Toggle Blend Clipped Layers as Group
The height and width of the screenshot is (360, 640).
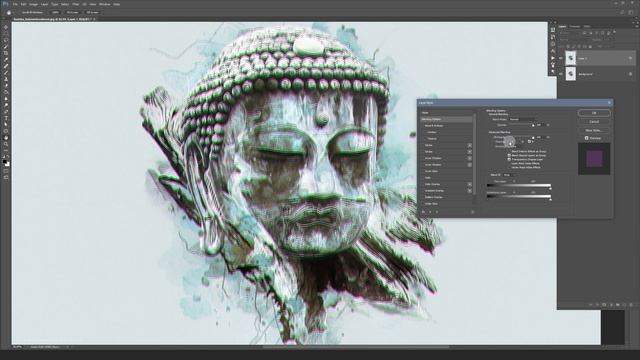pyautogui.click(x=509, y=156)
